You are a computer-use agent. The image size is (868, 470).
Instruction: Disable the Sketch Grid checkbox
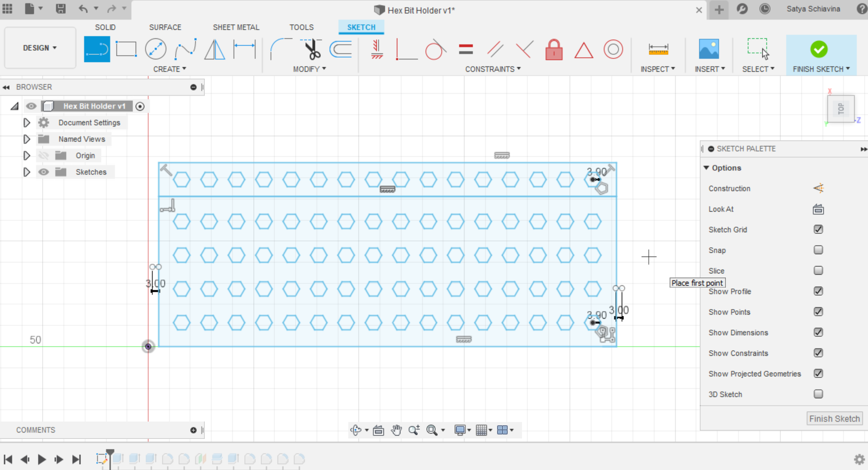point(818,229)
